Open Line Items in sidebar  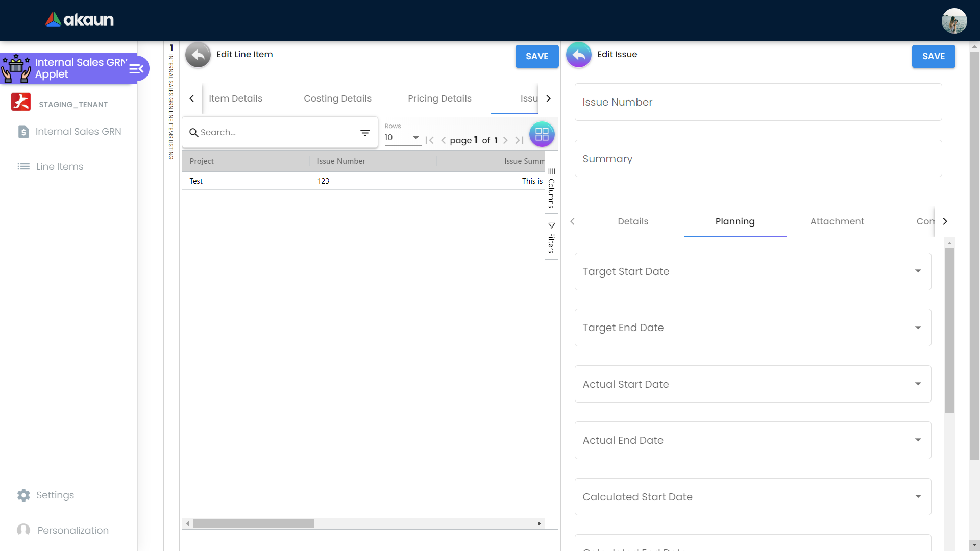(x=59, y=166)
